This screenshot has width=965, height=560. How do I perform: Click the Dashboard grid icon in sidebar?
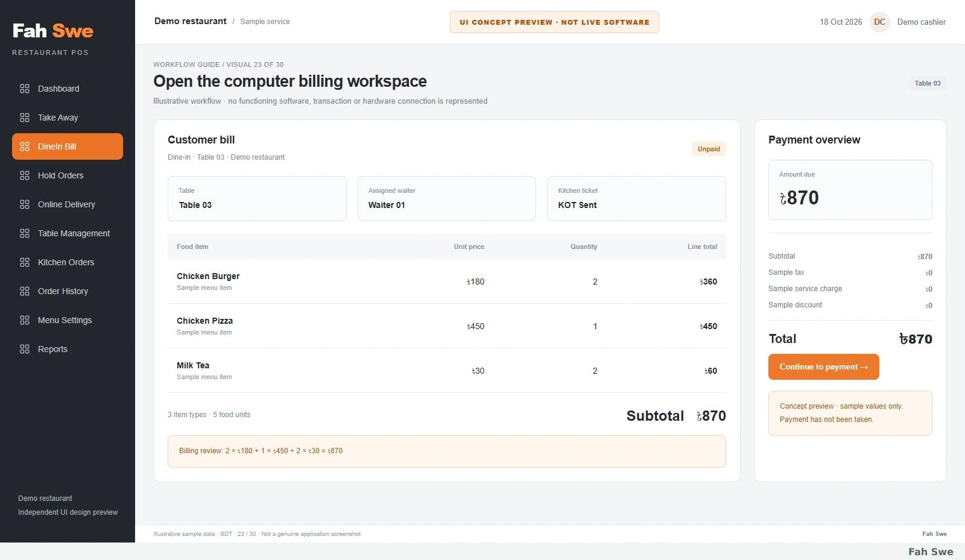coord(25,89)
